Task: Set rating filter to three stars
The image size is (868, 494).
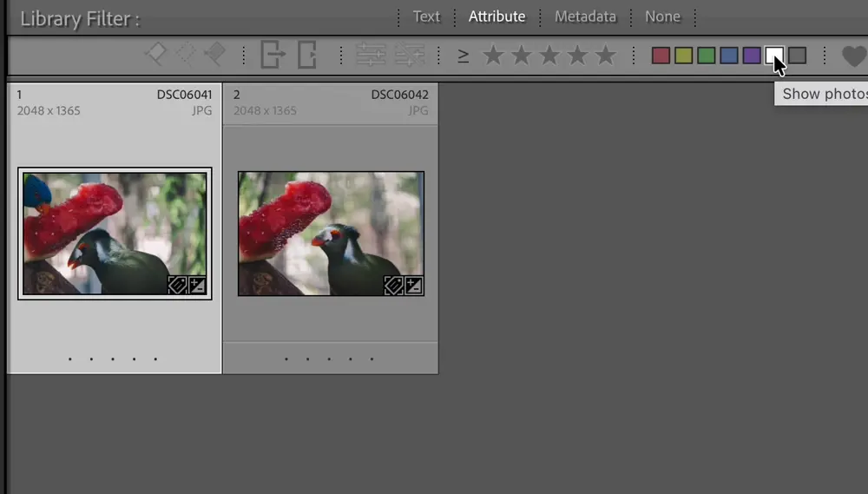Action: click(x=549, y=55)
